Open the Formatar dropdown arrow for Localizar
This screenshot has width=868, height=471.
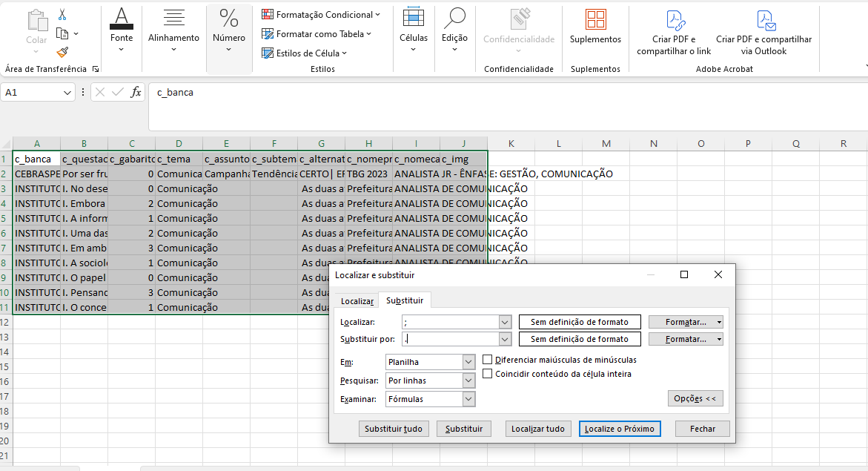(719, 322)
